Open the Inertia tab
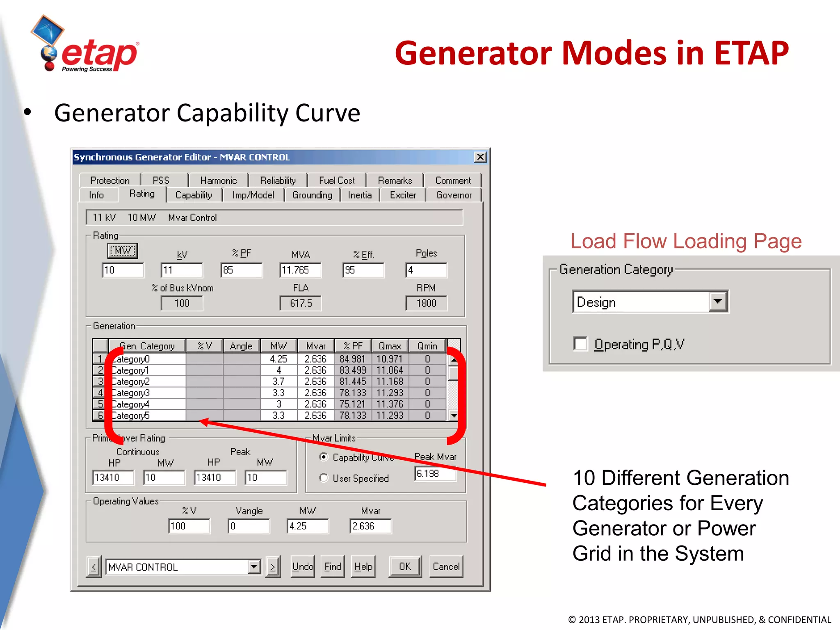This screenshot has height=630, width=840. 360,195
